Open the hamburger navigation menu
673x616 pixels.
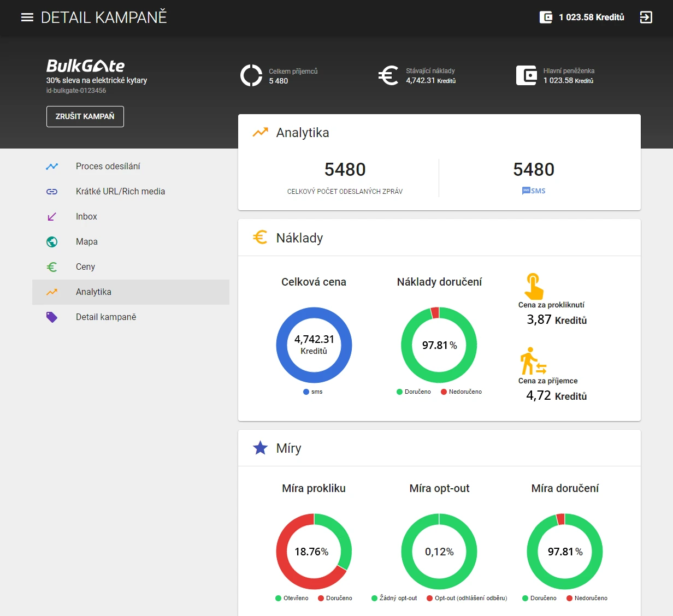(x=27, y=17)
